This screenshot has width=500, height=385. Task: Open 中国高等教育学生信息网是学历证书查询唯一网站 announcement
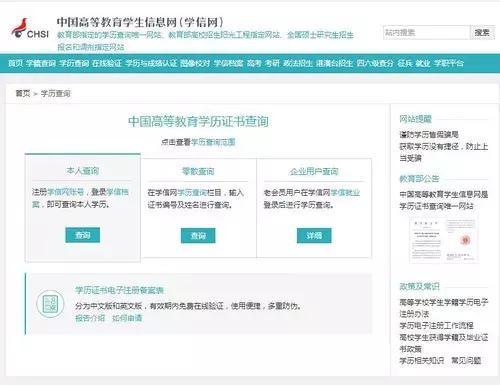(x=444, y=200)
